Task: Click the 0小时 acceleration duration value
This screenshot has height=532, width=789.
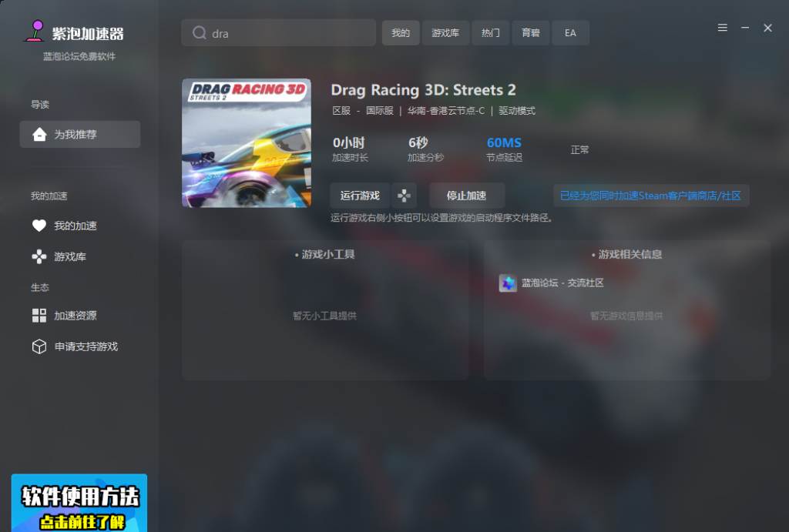Action: pos(349,142)
